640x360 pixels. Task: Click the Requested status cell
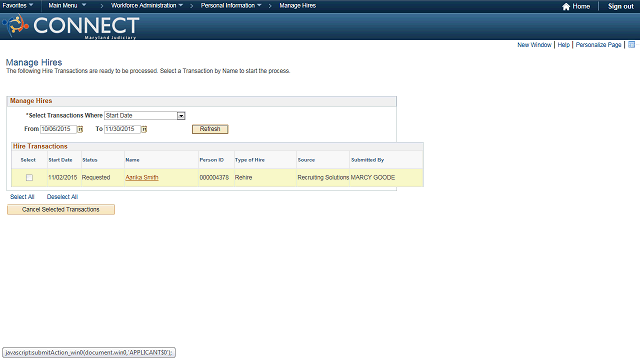[x=96, y=178]
